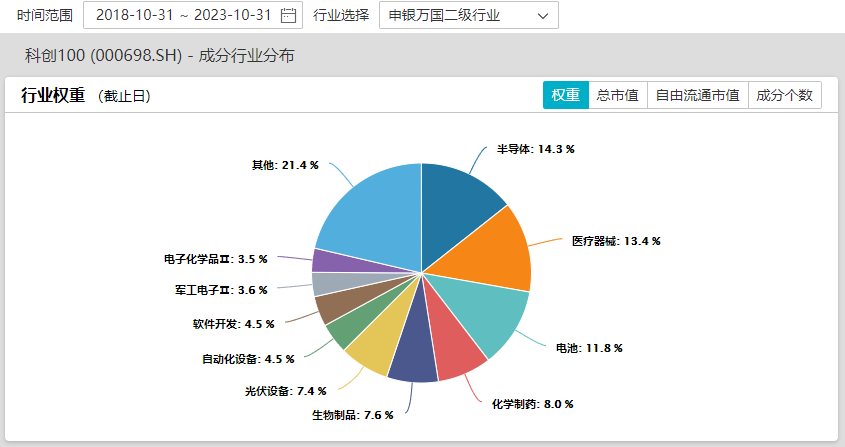Image resolution: width=845 pixels, height=447 pixels.
Task: Click the label 电池: 11.8 %
Action: pyautogui.click(x=589, y=348)
